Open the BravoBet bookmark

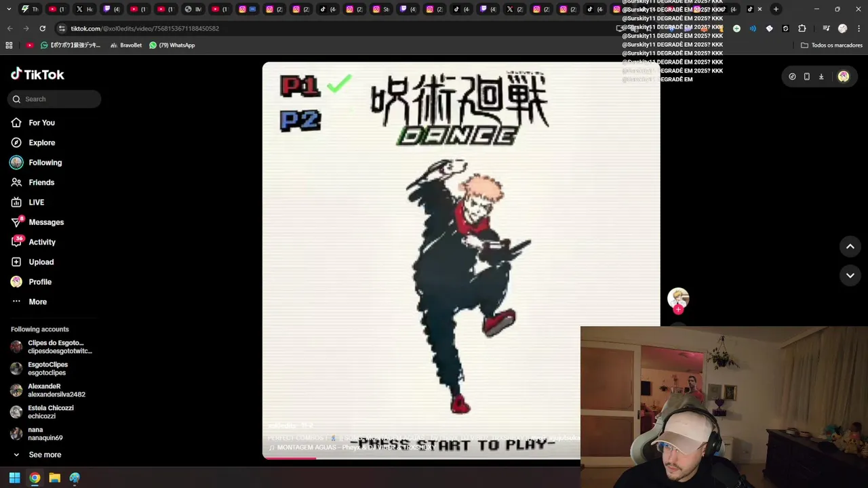coord(125,45)
